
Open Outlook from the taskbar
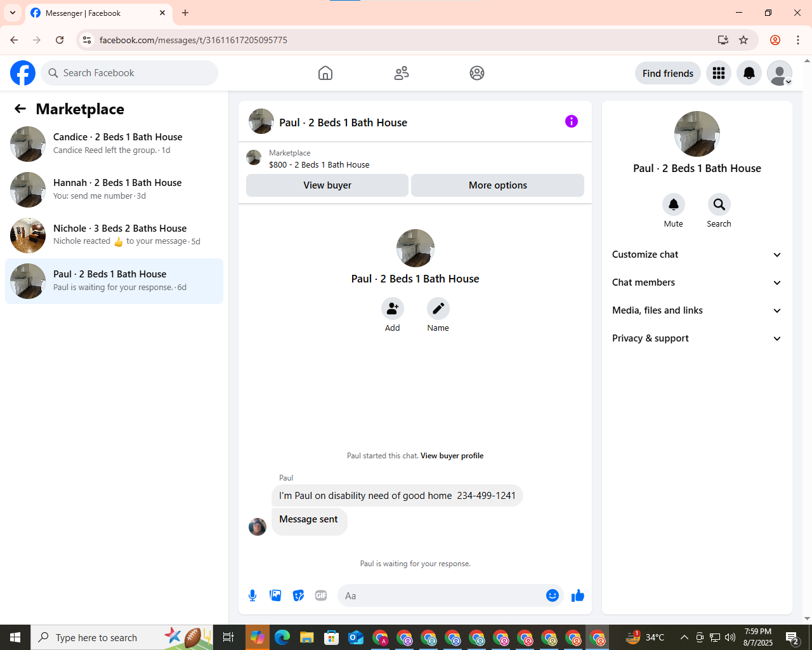[x=356, y=637]
